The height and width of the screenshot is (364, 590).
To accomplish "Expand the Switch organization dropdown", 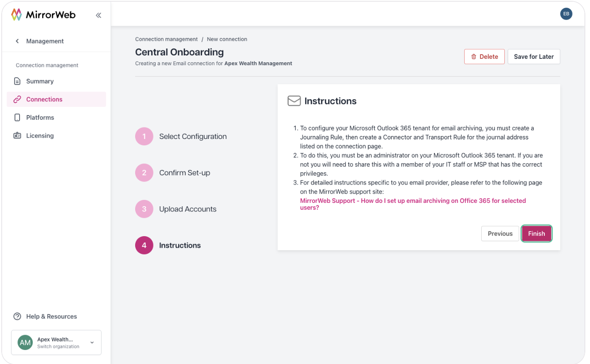I will pyautogui.click(x=92, y=343).
